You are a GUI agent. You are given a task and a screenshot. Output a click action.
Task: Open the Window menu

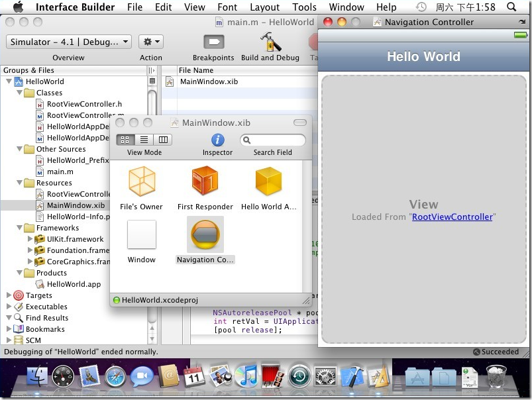[346, 7]
